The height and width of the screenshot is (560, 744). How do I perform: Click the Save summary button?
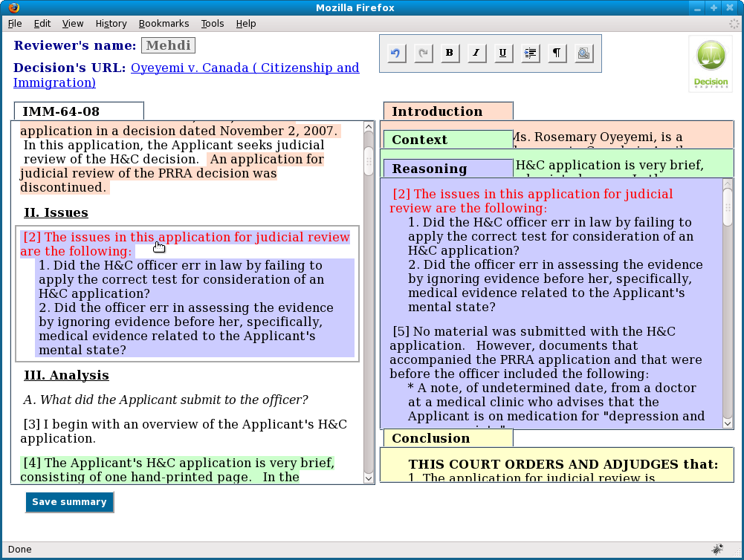[x=70, y=502]
